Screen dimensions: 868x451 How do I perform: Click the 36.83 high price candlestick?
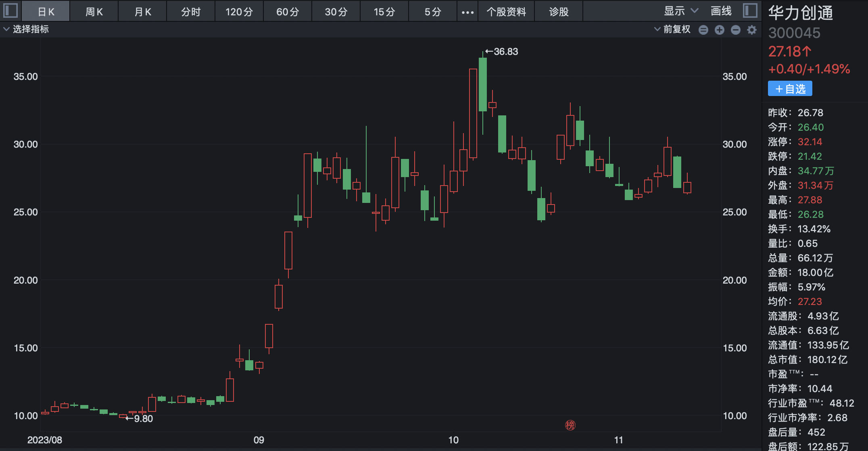482,84
